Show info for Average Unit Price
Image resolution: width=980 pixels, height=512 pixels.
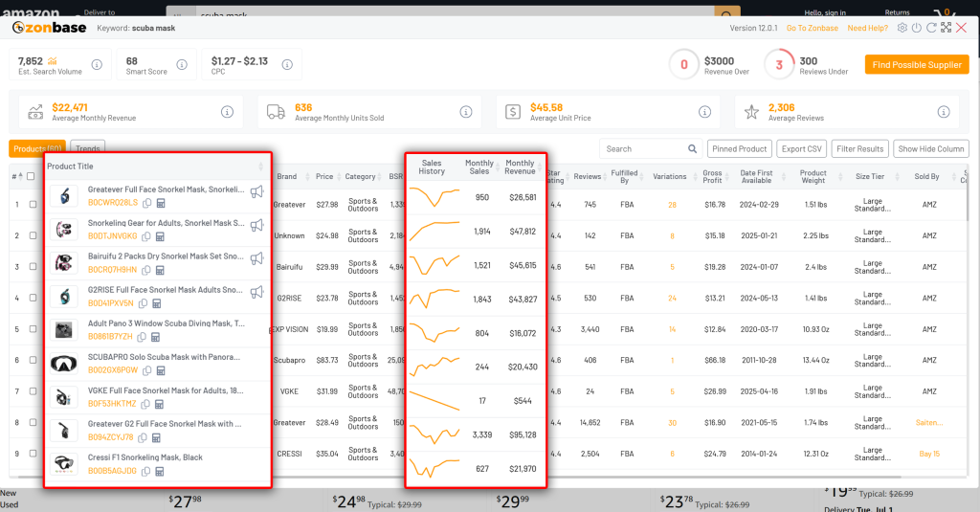(704, 112)
